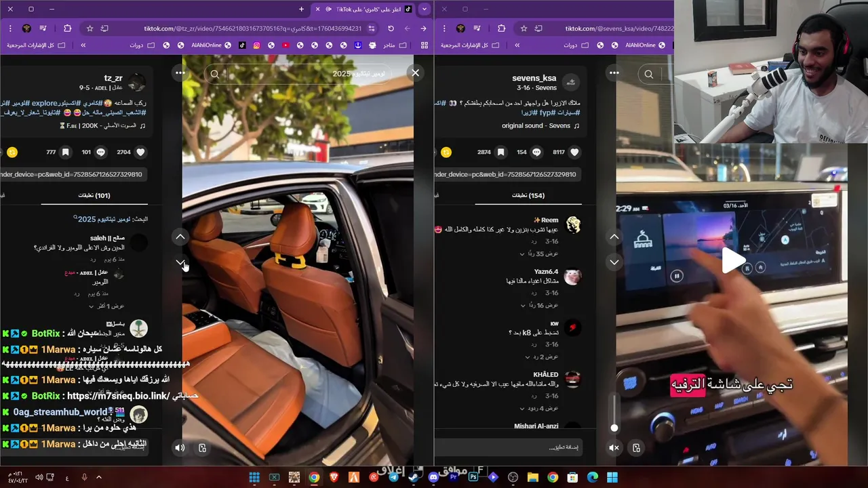Expand "عرض 16 ردًا" replies under Yazn6.4
868x488 pixels.
point(539,305)
